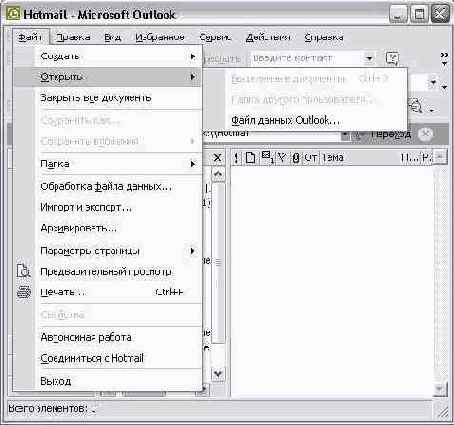This screenshot has height=425, width=454.
Task: Minimize the Outlook window
Action: point(398,14)
